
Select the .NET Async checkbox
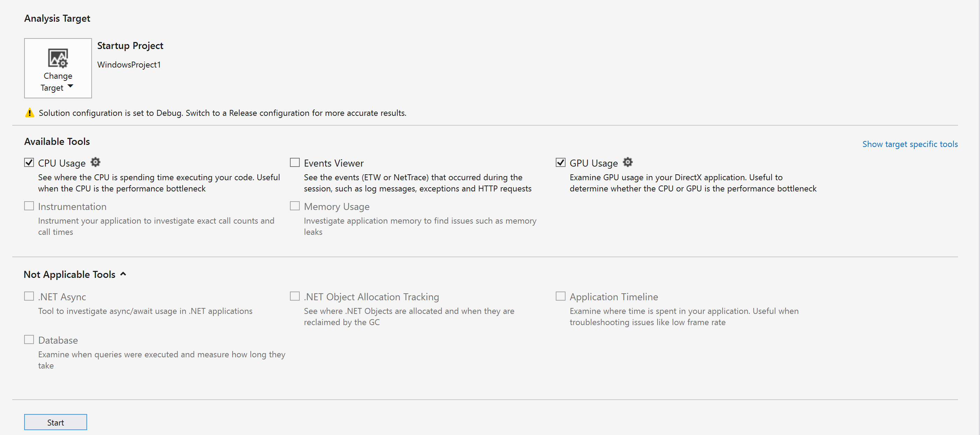(x=29, y=296)
